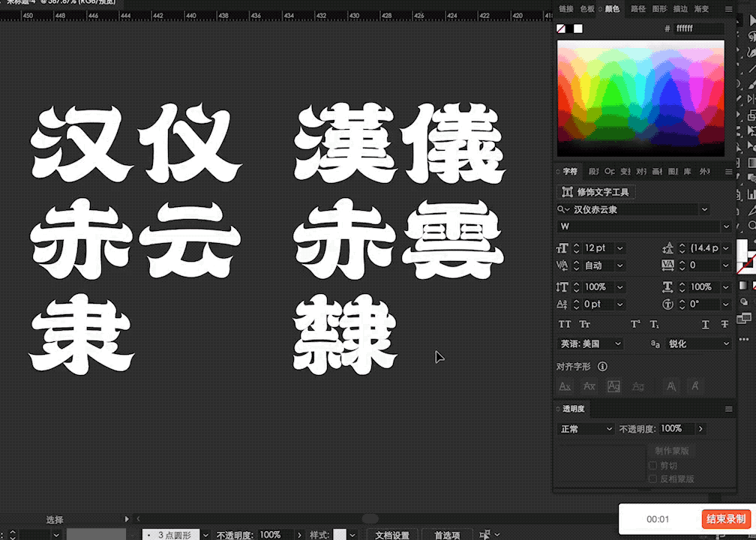Select the white swatch in 颜色 panel
756x540 pixels.
(578, 28)
